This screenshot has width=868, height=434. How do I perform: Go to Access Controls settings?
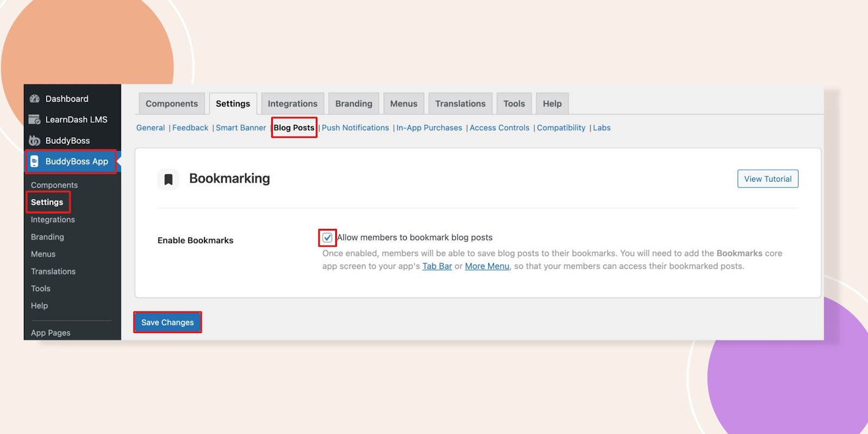[500, 128]
